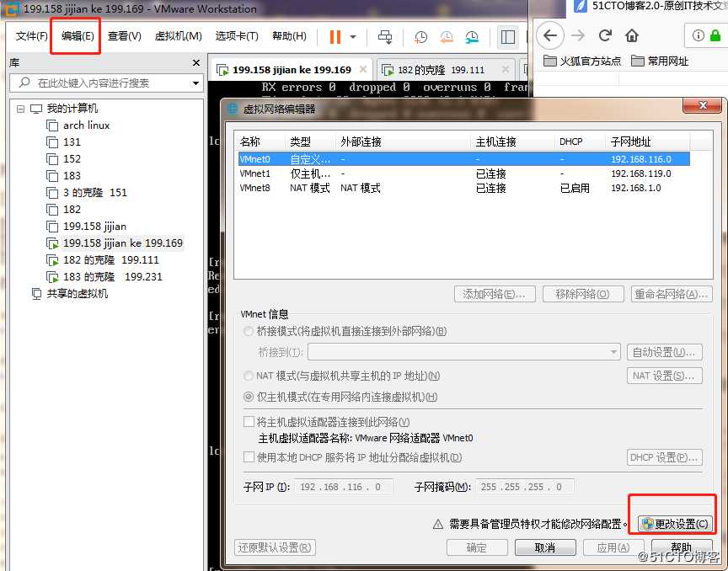Viewport: 728px width, 571px height.
Task: Take a snapshot of the virtual machine
Action: pyautogui.click(x=420, y=36)
